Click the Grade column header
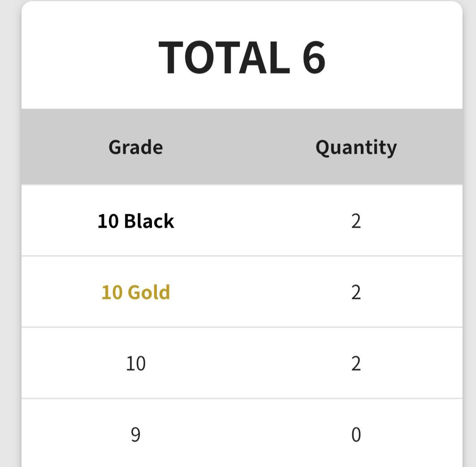Image resolution: width=476 pixels, height=467 pixels. tap(135, 147)
